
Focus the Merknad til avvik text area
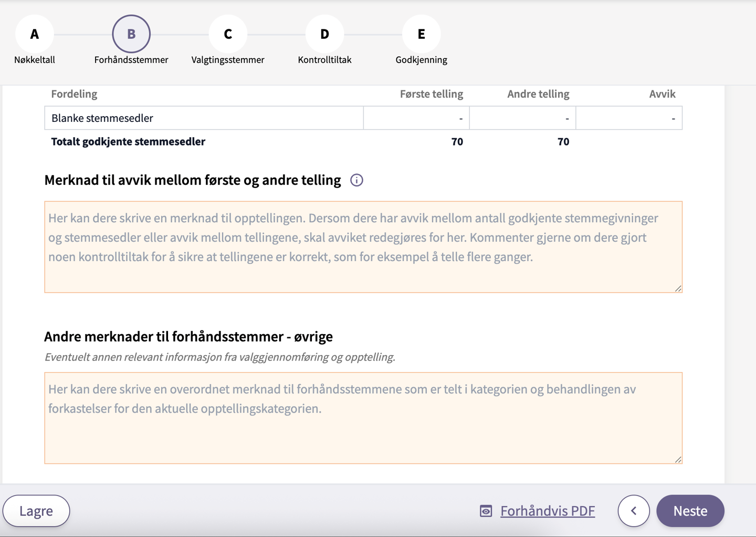coord(363,247)
